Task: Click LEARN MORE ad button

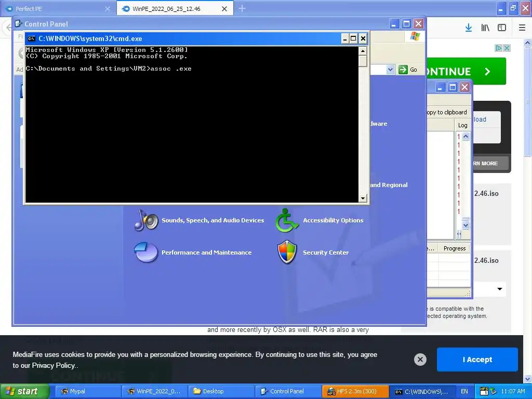Action: 490,163
